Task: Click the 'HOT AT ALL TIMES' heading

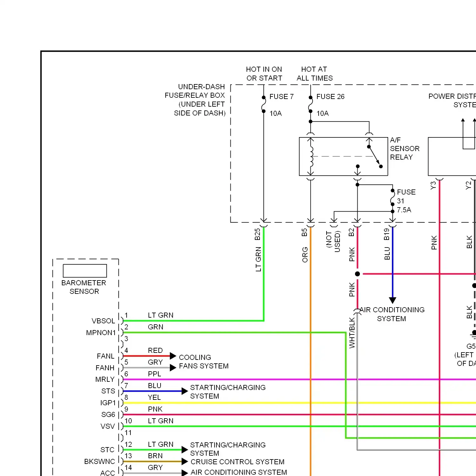Action: tap(314, 74)
